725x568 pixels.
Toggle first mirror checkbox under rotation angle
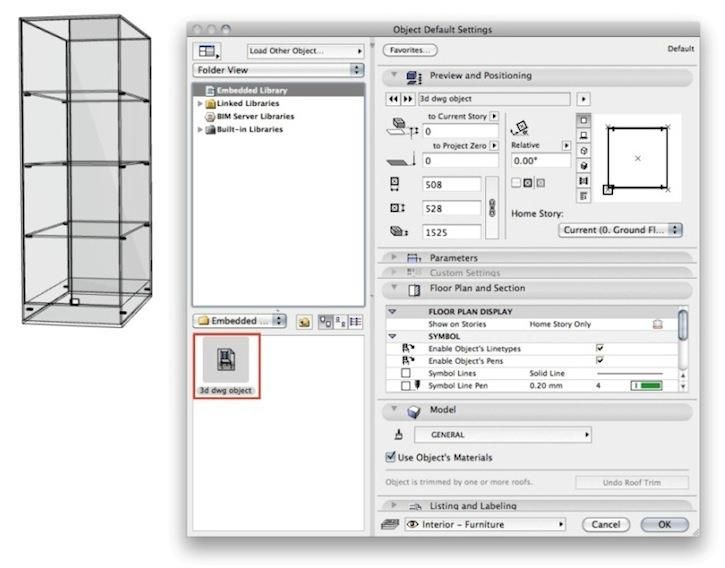tap(516, 183)
